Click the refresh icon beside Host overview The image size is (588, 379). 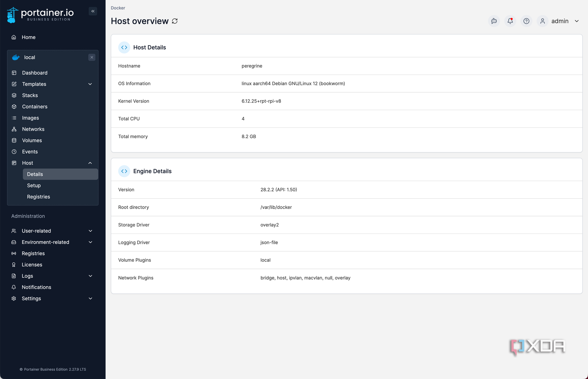175,21
